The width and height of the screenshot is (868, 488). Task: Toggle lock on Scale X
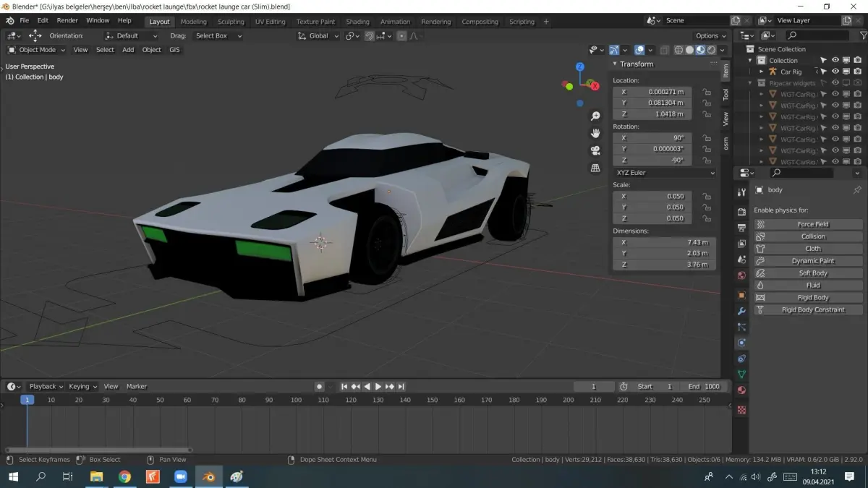[706, 196]
